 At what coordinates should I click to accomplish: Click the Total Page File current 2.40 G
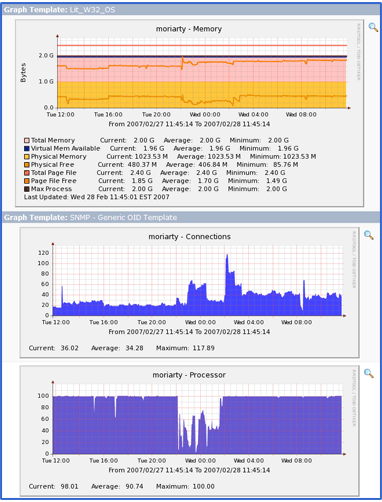pyautogui.click(x=140, y=173)
